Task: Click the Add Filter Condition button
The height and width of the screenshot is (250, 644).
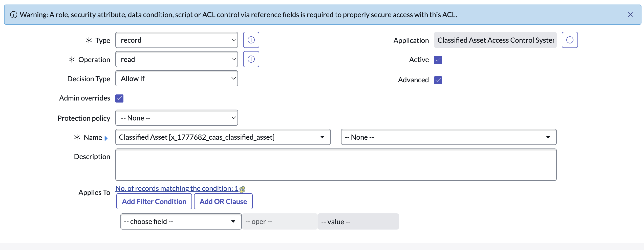Action: [154, 201]
